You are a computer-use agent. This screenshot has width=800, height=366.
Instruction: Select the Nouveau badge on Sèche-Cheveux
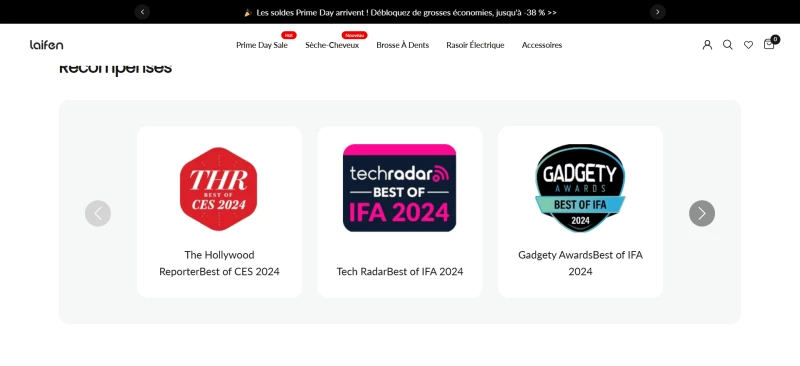(x=355, y=35)
